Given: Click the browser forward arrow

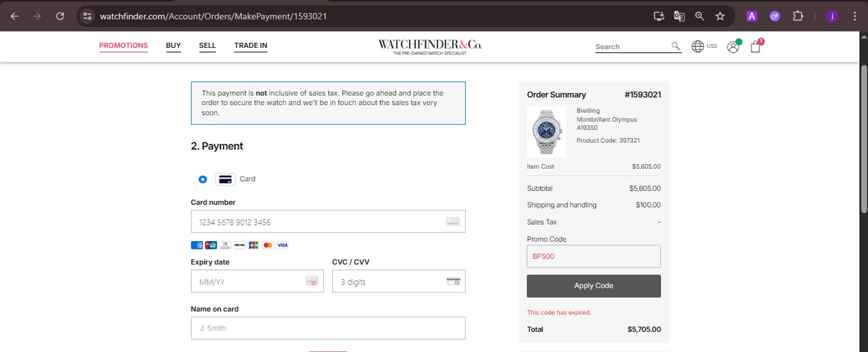Looking at the screenshot, I should pyautogui.click(x=37, y=16).
